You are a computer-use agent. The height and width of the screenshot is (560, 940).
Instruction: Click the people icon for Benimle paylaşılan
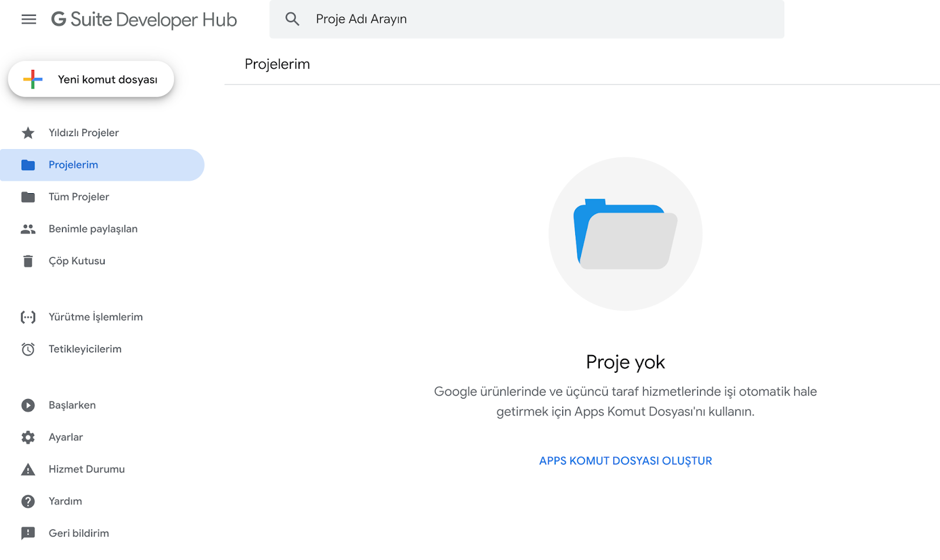pyautogui.click(x=28, y=229)
